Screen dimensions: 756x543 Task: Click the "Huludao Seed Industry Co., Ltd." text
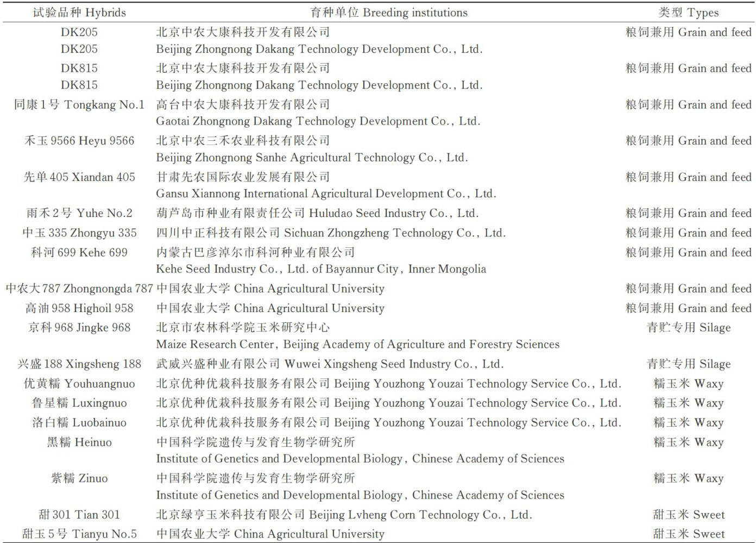pyautogui.click(x=394, y=213)
